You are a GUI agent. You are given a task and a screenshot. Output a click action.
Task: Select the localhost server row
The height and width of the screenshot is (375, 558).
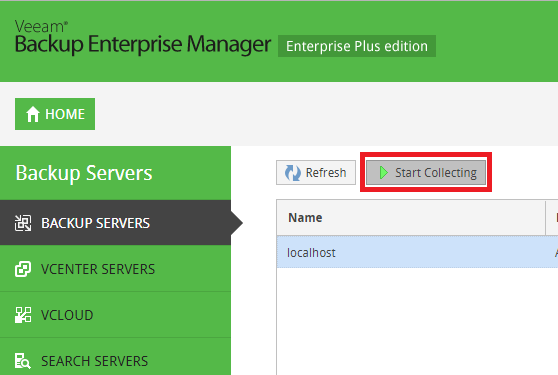[x=417, y=252]
